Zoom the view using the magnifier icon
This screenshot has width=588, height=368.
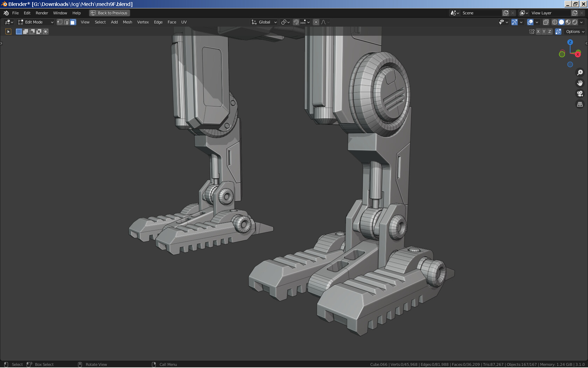click(580, 73)
